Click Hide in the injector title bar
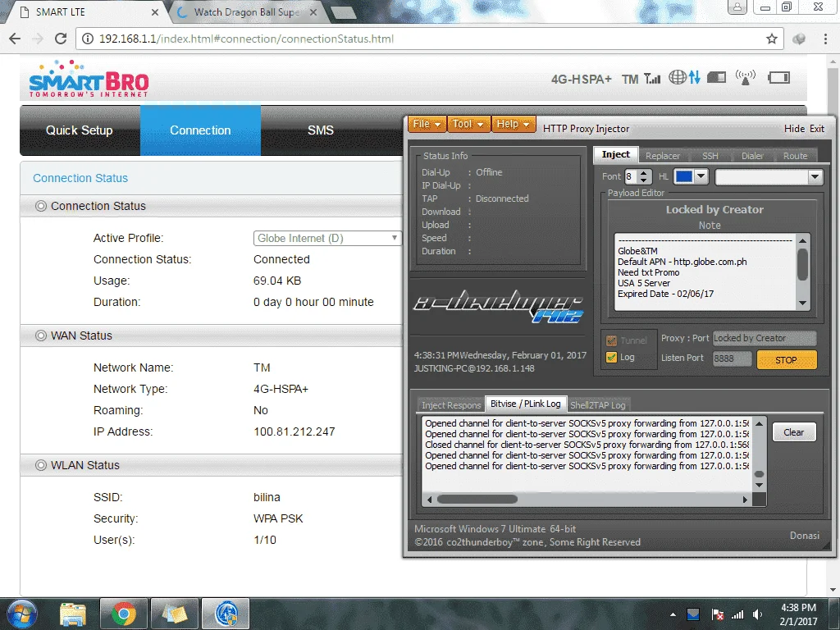 click(x=794, y=129)
